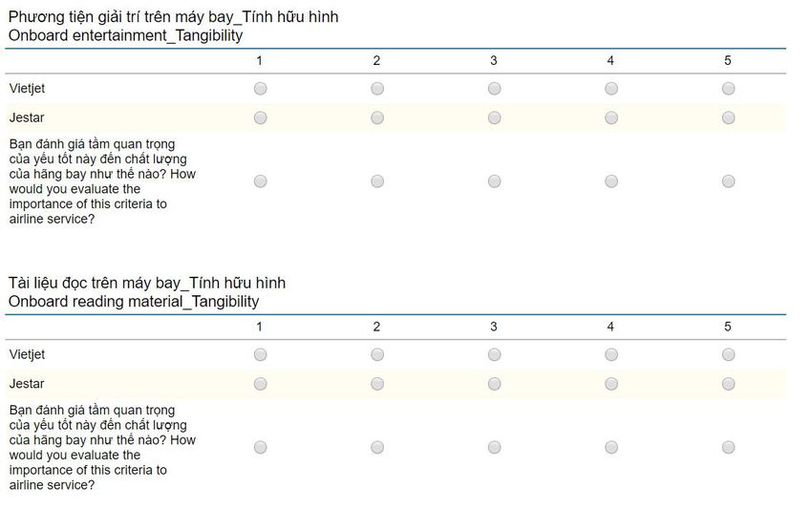Mark onboard entertainment importance as 5
The height and width of the screenshot is (530, 812).
tap(728, 181)
